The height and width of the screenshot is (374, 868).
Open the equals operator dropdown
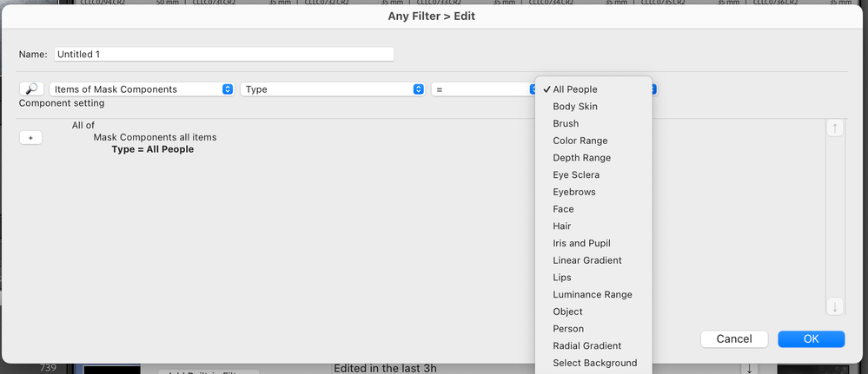coord(483,89)
